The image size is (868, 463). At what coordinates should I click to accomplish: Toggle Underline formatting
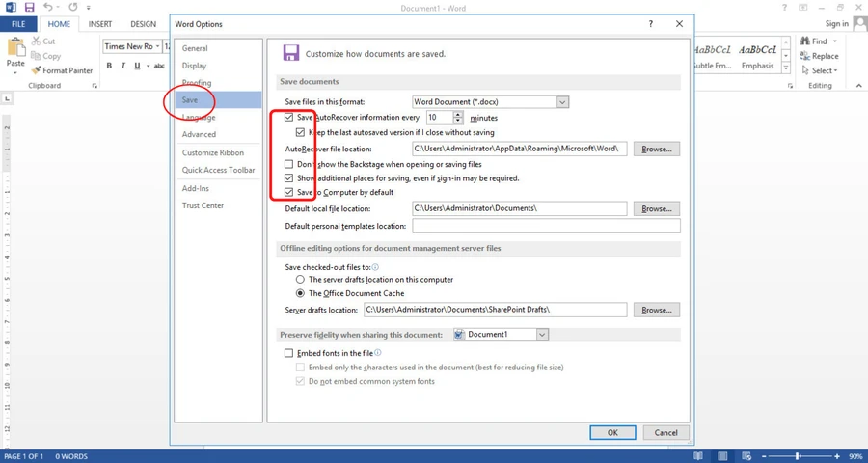137,66
